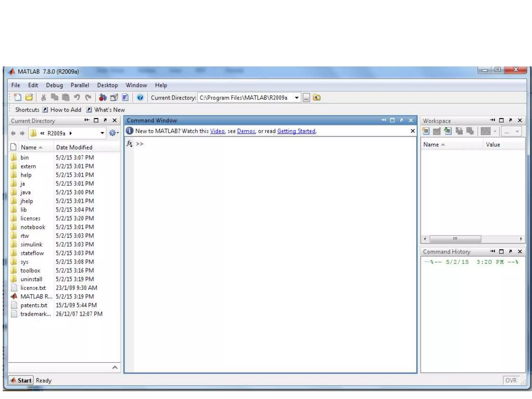The image size is (532, 399).
Task: Click the Getting Started link
Action: click(296, 131)
